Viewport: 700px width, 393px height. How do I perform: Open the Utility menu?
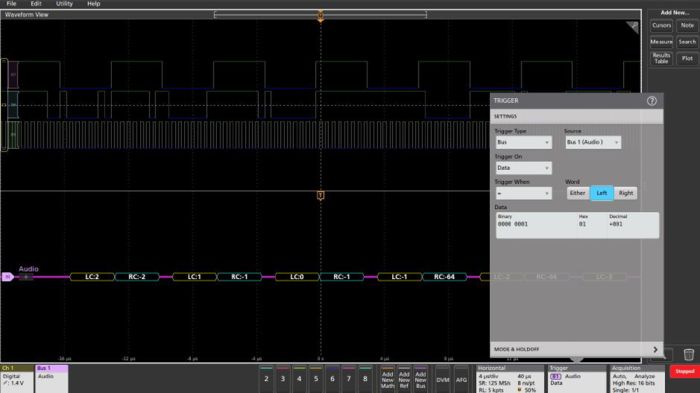(x=64, y=4)
